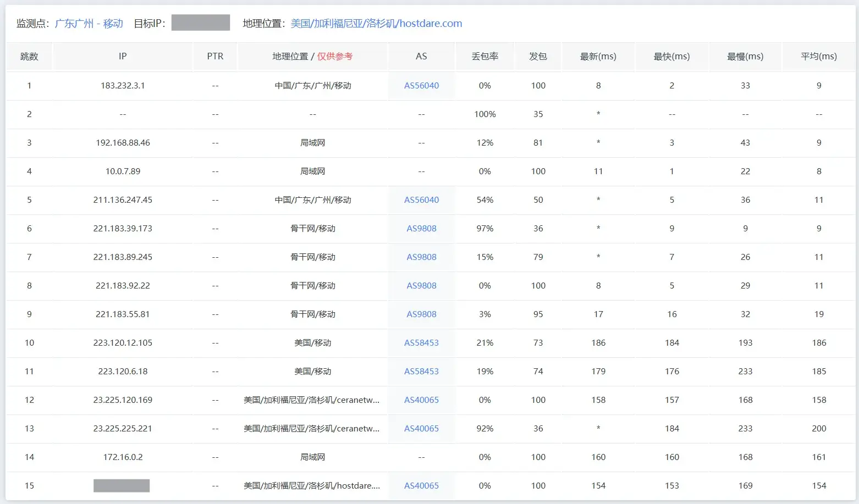Select IP cell 221.183.89.245
The height and width of the screenshot is (504, 859).
(123, 257)
